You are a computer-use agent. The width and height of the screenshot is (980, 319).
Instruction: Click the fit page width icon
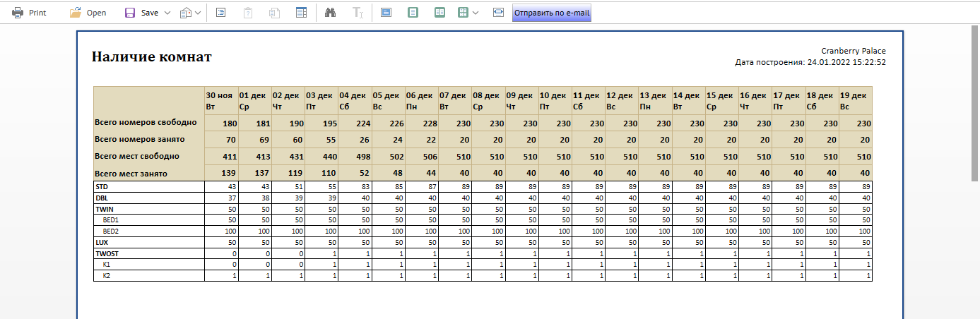point(498,13)
